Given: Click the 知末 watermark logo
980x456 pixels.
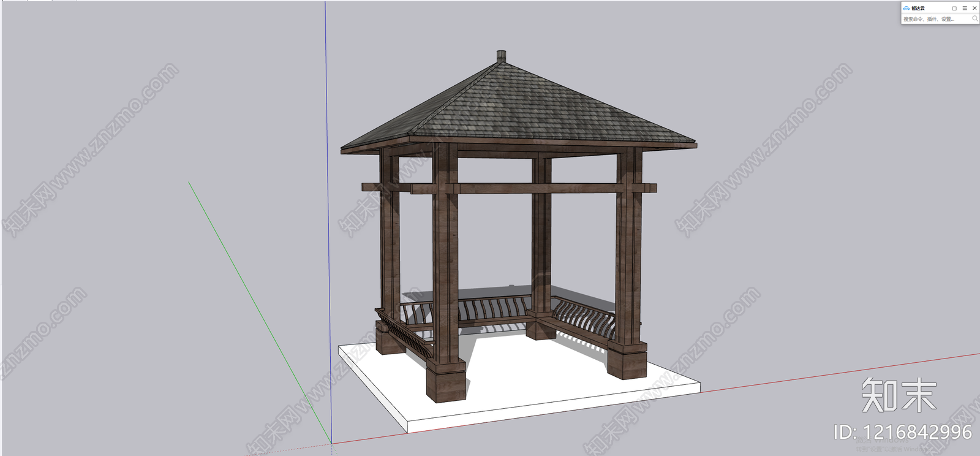Looking at the screenshot, I should tap(899, 395).
